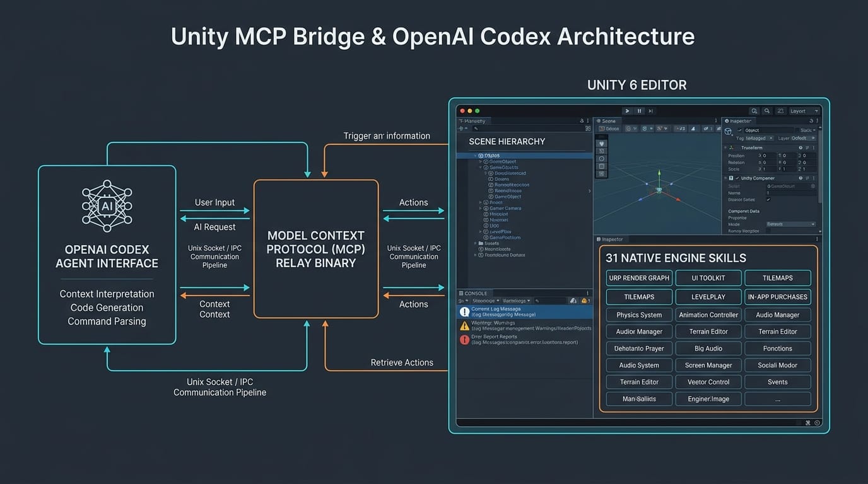Collapse the Transform component foldout
Screen dimensions: 868x484
coord(725,148)
